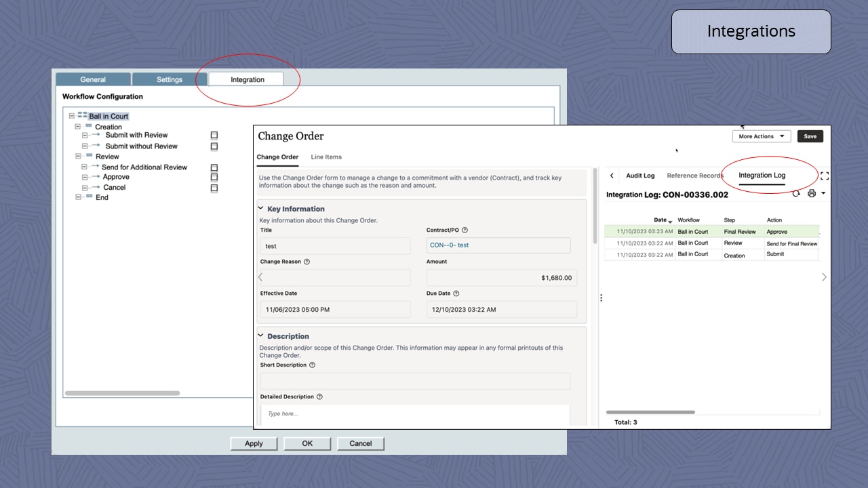
Task: Click the print icon in Integration Log
Action: (x=812, y=194)
